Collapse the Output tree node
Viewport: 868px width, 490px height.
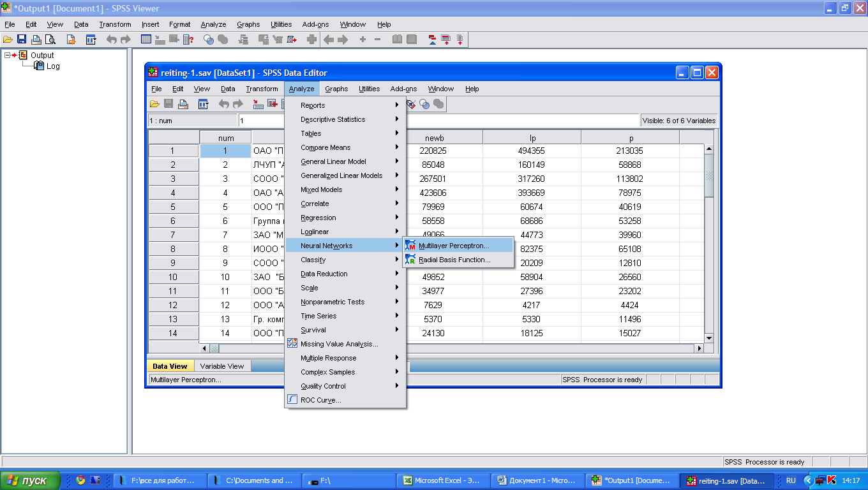[x=8, y=55]
